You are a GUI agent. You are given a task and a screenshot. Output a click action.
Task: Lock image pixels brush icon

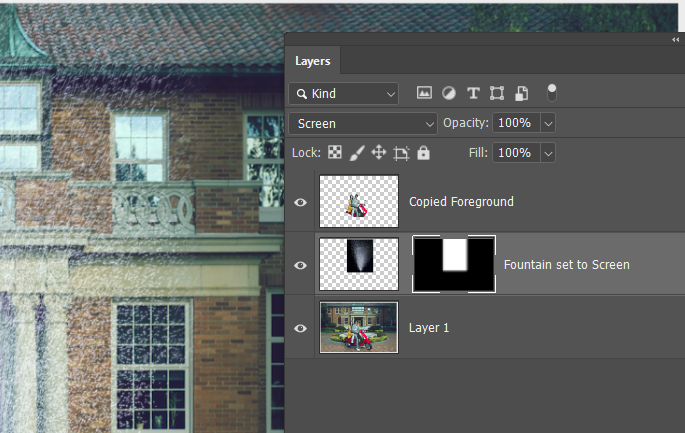point(357,153)
